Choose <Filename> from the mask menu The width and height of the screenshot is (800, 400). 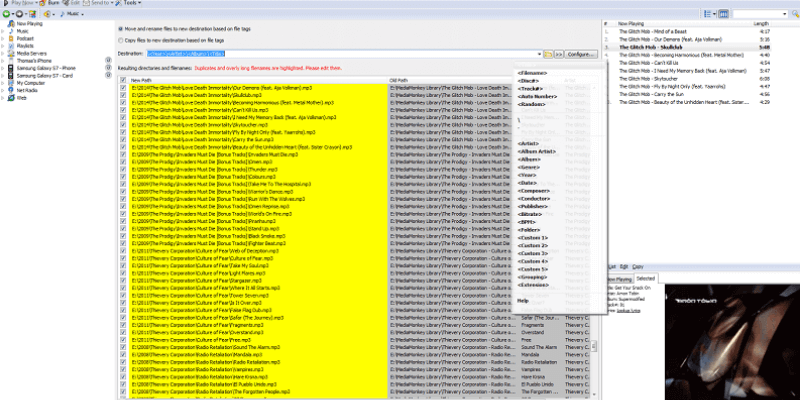[x=532, y=73]
